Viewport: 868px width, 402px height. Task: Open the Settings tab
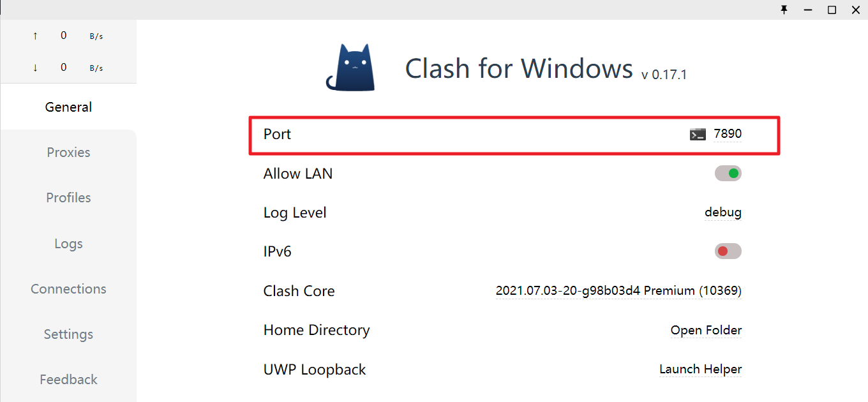point(68,334)
